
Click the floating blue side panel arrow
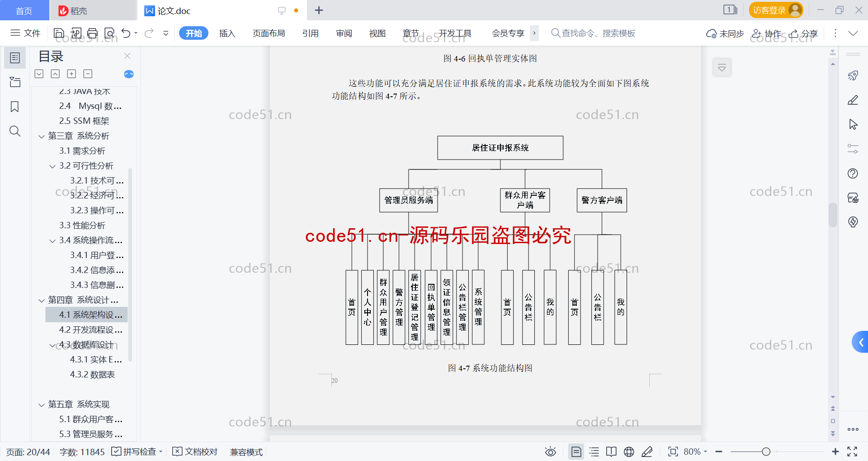(860, 342)
